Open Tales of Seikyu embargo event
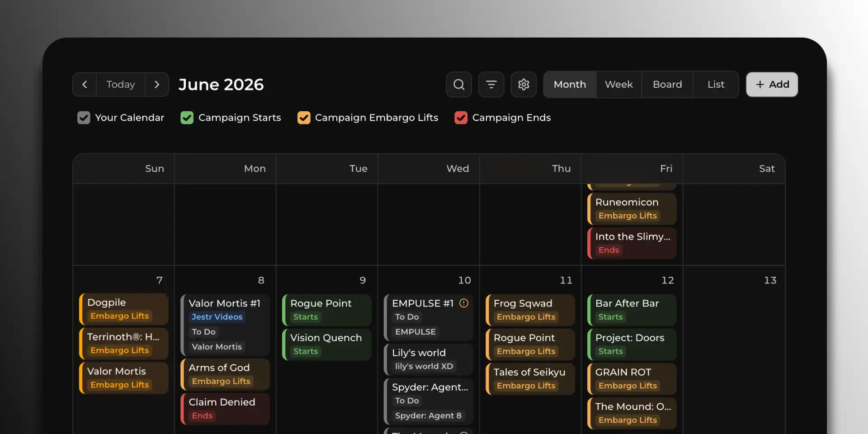 (530, 379)
